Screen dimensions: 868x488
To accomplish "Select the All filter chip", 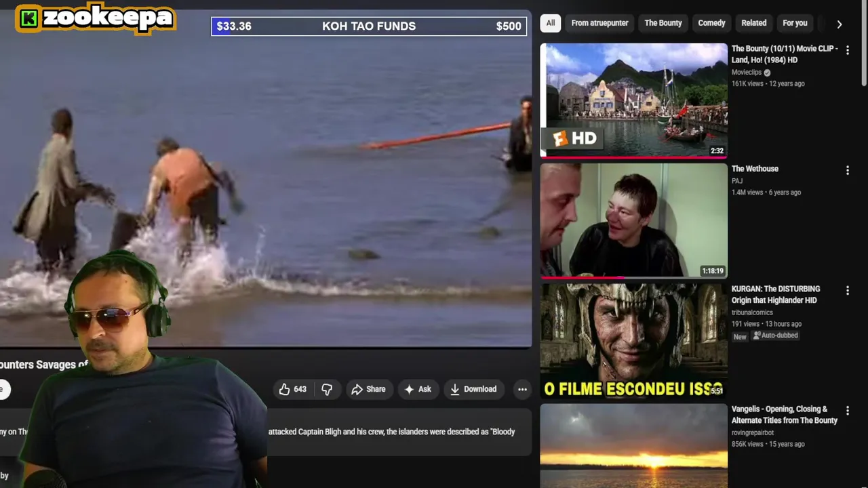I will click(551, 23).
